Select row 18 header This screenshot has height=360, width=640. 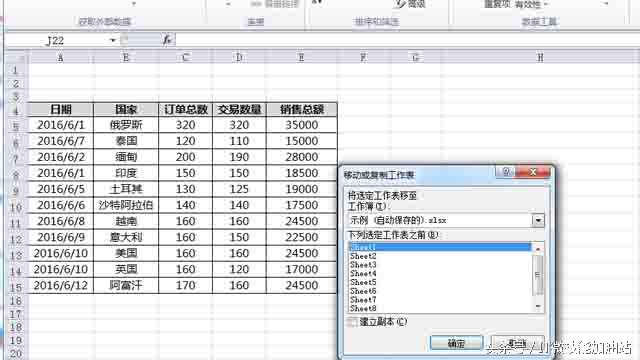pos(16,327)
